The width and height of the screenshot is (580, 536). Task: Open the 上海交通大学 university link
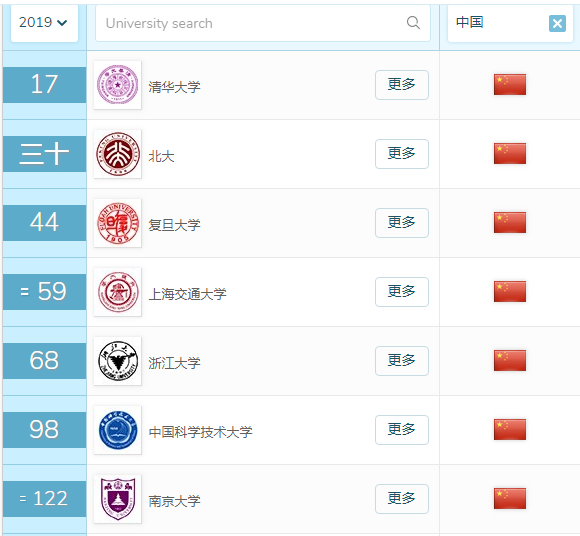pos(187,294)
